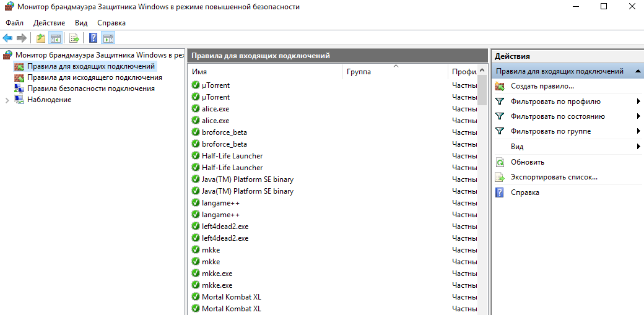Sort by the Профиль column header
Viewport: 644px width, 315px height.
pyautogui.click(x=463, y=72)
